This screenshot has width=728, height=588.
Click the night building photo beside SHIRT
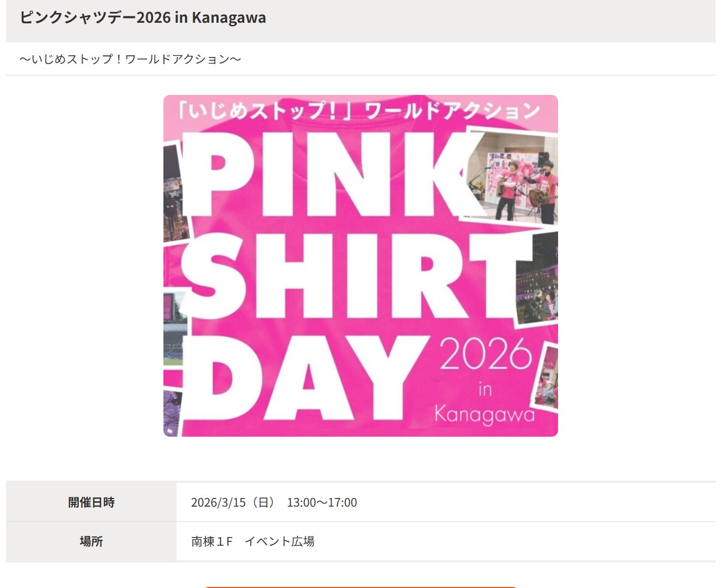537,278
